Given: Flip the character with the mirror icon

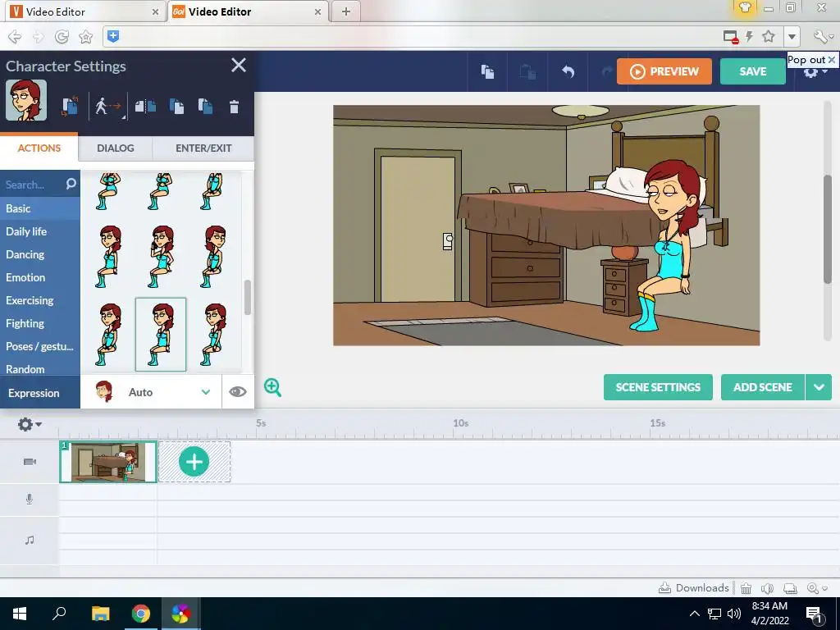Looking at the screenshot, I should pos(146,106).
